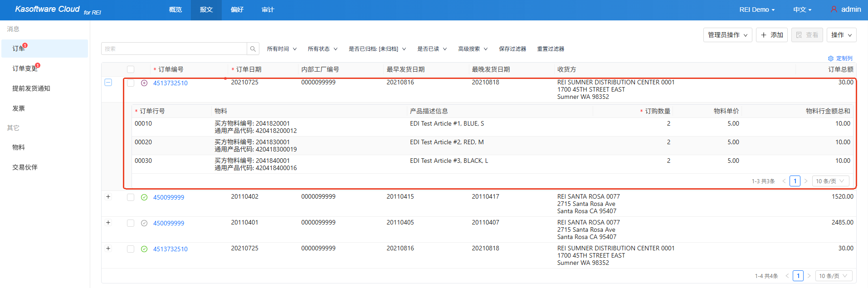The image size is (868, 288).
Task: Open the 10 条/页 page size selector at bottom
Action: [x=833, y=276]
